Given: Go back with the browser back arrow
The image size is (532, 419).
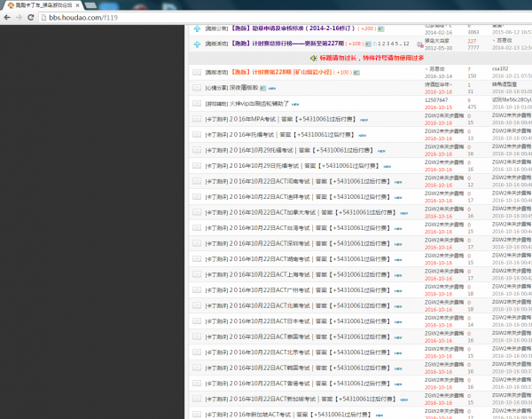Looking at the screenshot, I should [7, 18].
